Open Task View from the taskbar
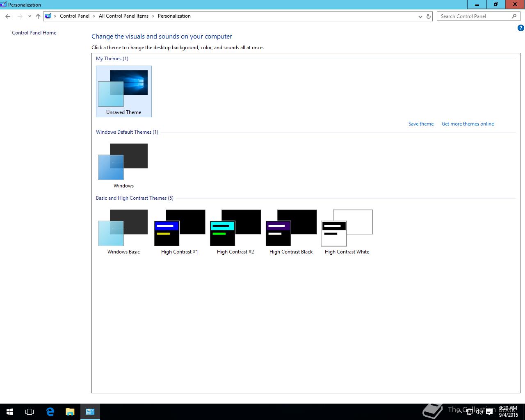Screen dimensions: 525x420 point(30,412)
